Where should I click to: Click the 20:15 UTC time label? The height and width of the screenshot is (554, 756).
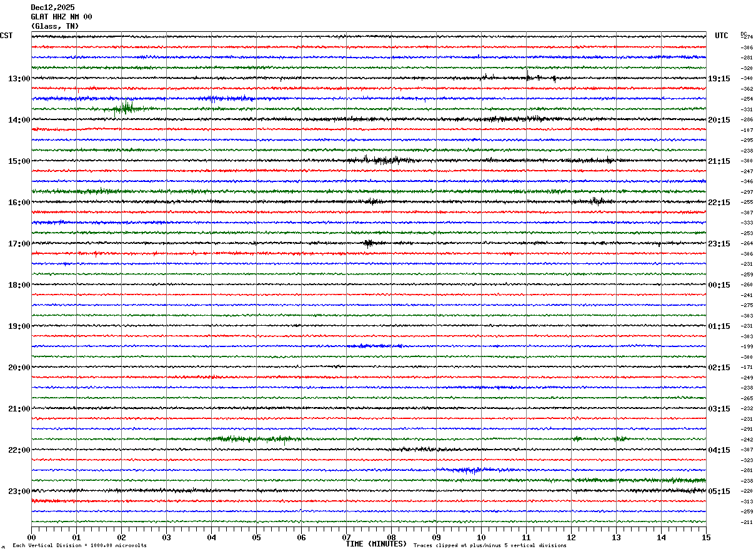[719, 120]
